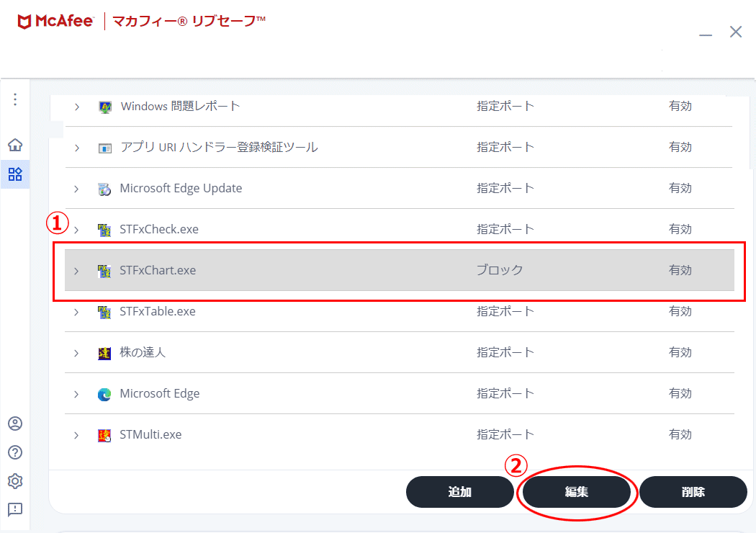
Task: Expand the アプリ URI ハンドラー登録検証ツール row
Action: [76, 148]
